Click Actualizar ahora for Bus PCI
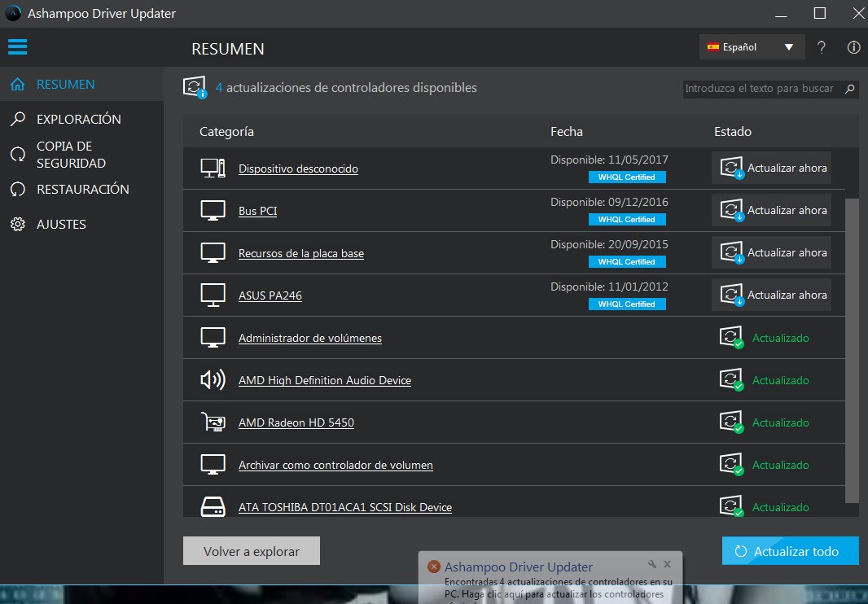The image size is (868, 604). tap(771, 210)
